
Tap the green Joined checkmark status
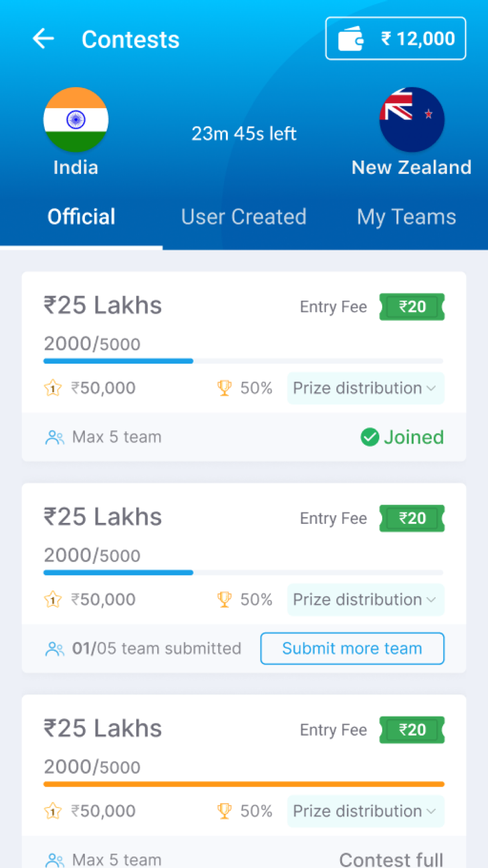click(x=402, y=437)
